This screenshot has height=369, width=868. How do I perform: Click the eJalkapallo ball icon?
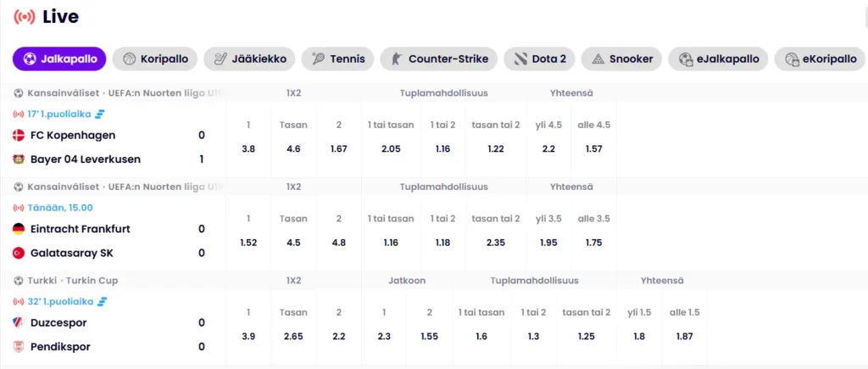point(685,59)
